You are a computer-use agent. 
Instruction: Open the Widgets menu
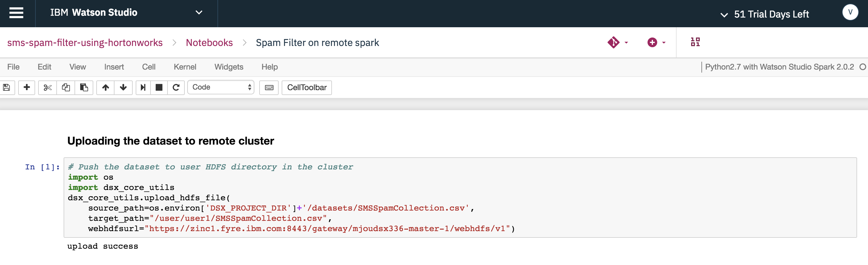point(229,67)
